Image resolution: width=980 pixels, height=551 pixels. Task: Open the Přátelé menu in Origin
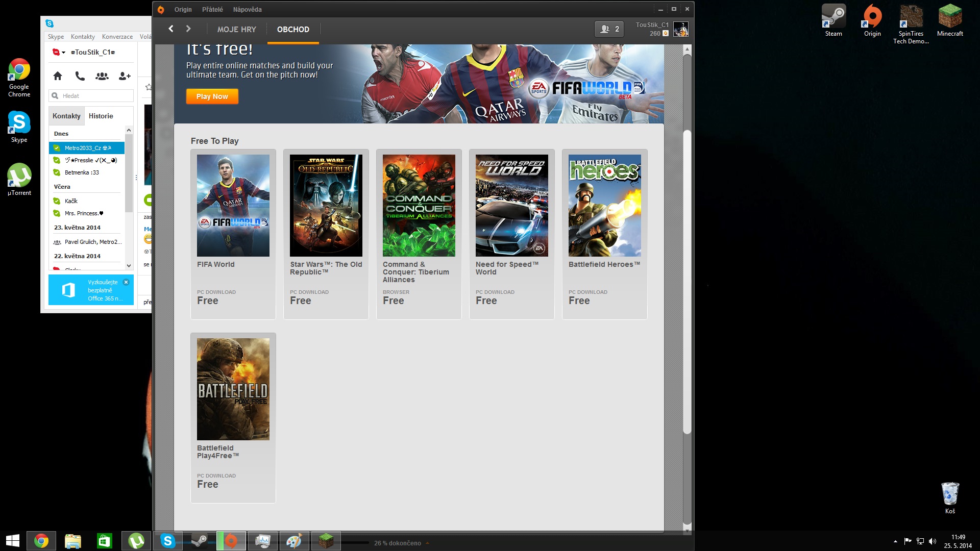coord(212,9)
